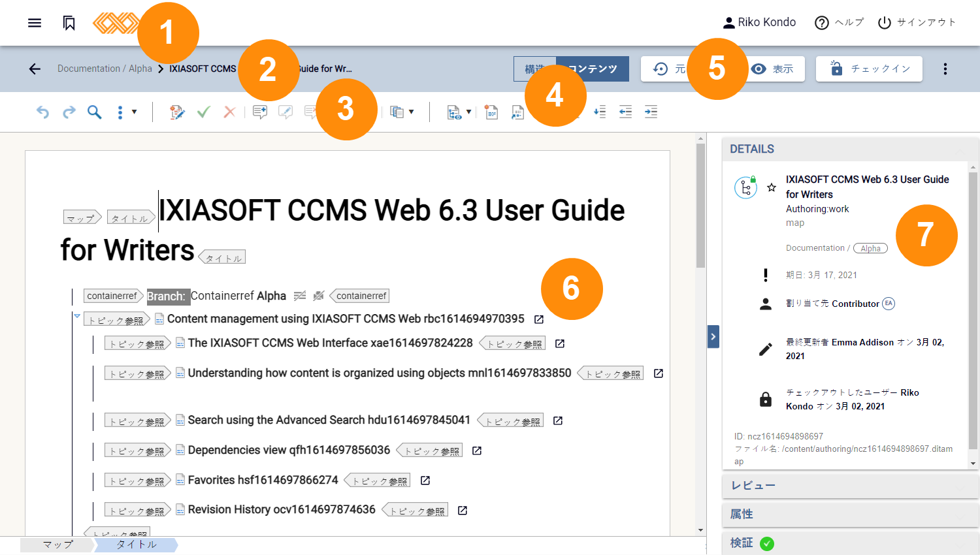Click the Alpha branch chip in Details
980x555 pixels.
click(x=870, y=248)
